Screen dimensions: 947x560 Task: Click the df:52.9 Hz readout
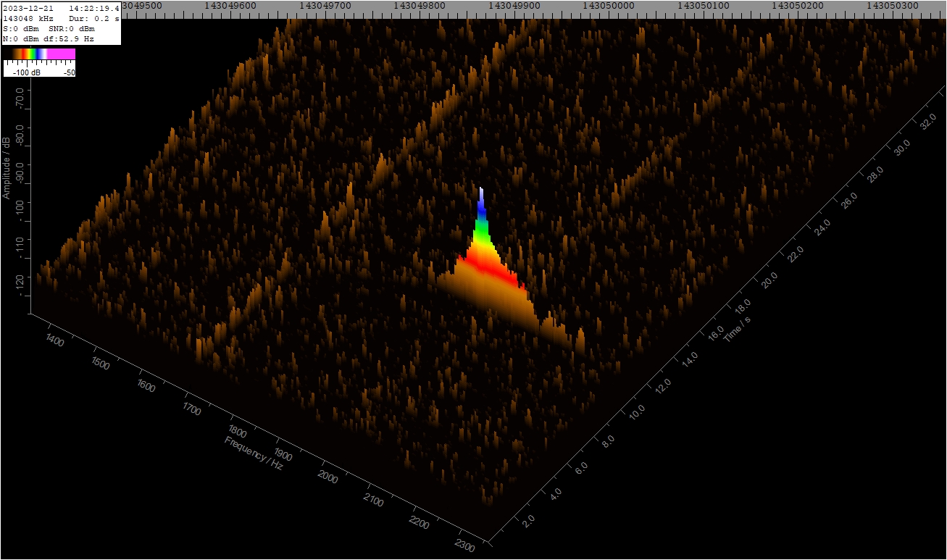pyautogui.click(x=69, y=38)
